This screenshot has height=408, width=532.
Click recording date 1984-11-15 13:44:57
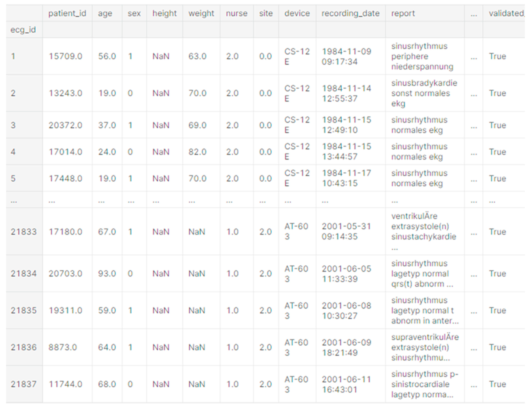pos(347,152)
